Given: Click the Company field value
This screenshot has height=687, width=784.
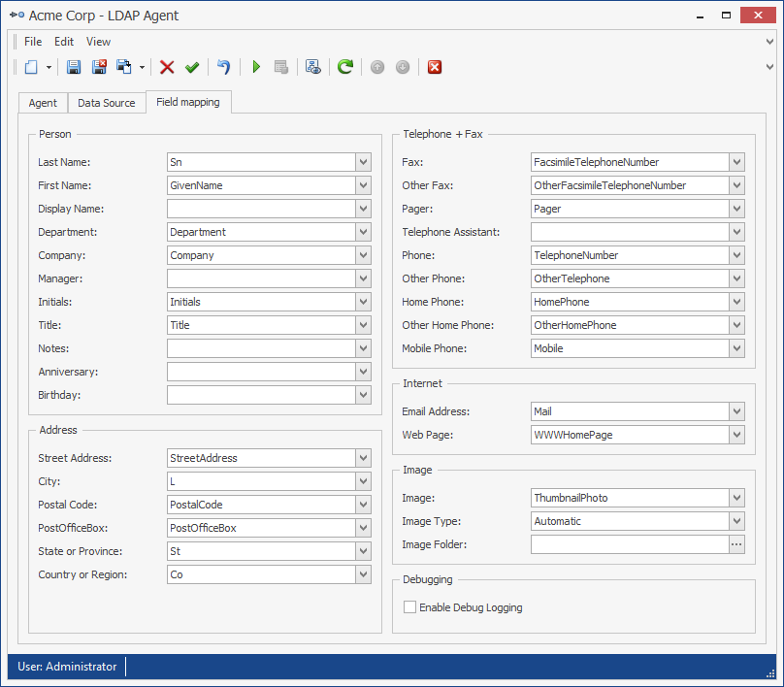Looking at the screenshot, I should (x=261, y=255).
